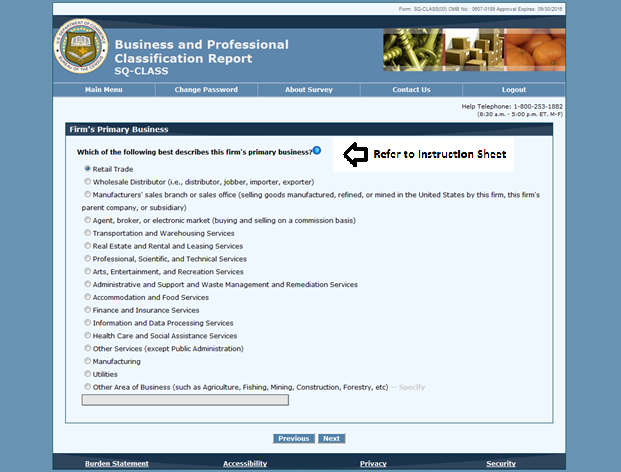Select Wholesale Distributor option

click(x=88, y=182)
